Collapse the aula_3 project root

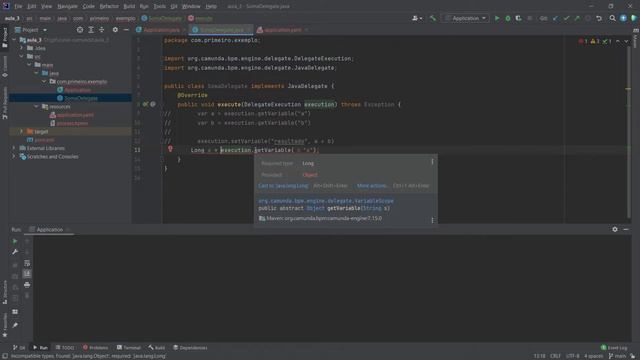14,40
